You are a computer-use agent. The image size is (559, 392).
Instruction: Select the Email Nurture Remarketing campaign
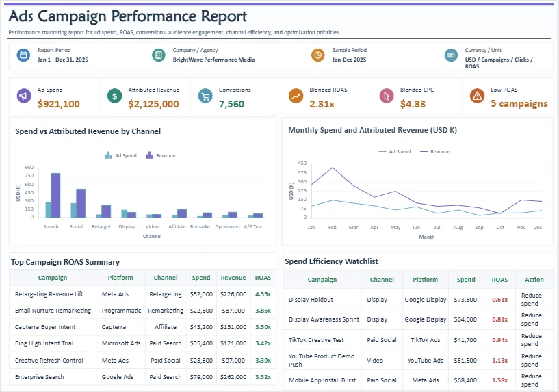[x=53, y=311]
